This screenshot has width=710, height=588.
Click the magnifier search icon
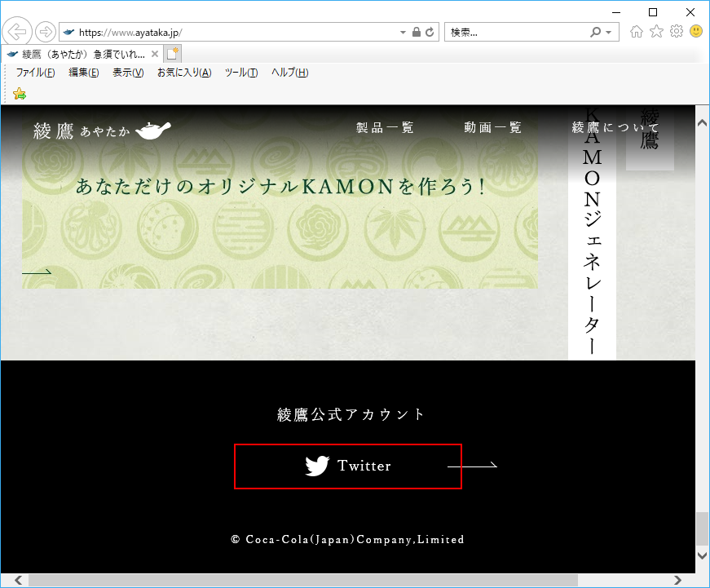[596, 32]
